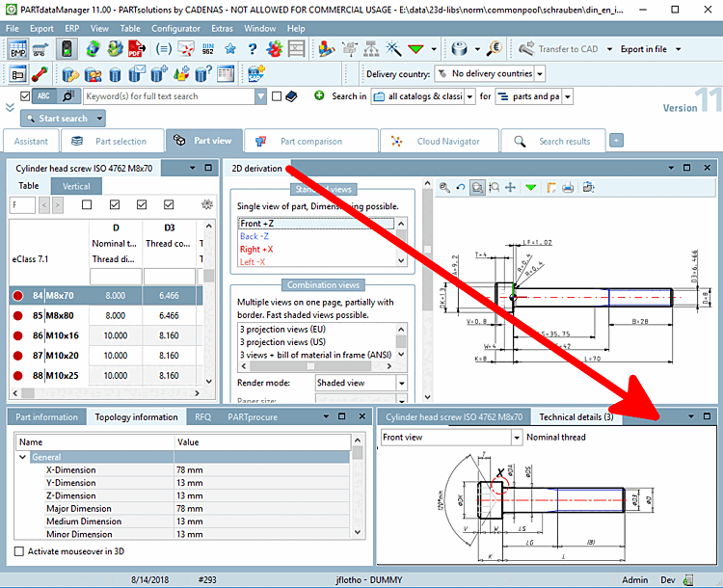This screenshot has height=588, width=723.
Task: Click the Start search button
Action: [x=56, y=119]
